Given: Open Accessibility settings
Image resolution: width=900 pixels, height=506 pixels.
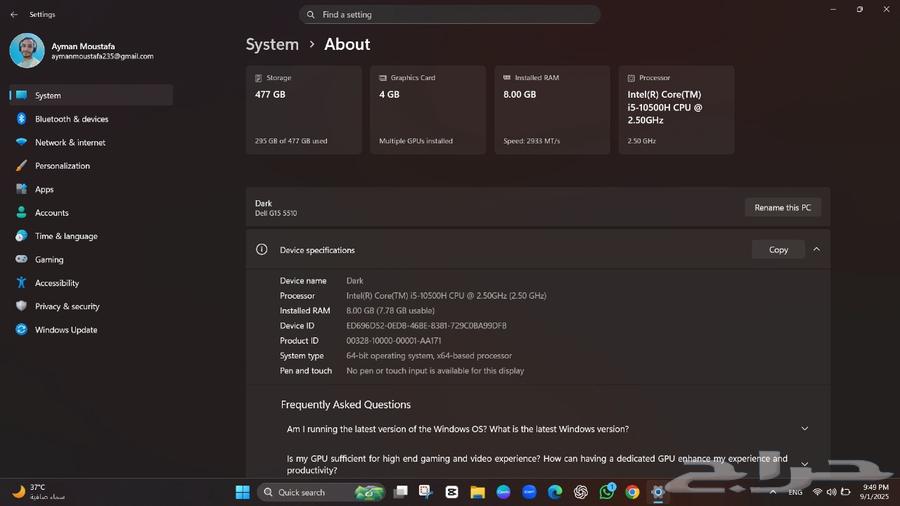Looking at the screenshot, I should pyautogui.click(x=91, y=283).
